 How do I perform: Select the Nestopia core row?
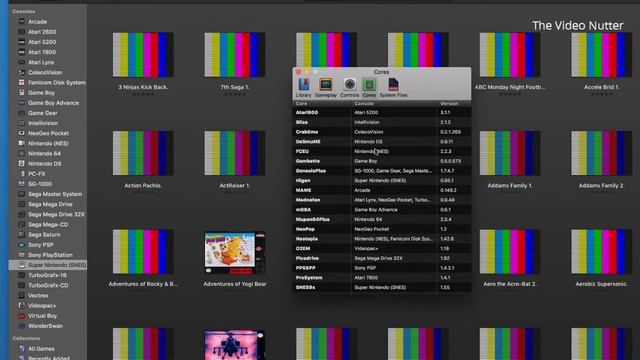382,239
